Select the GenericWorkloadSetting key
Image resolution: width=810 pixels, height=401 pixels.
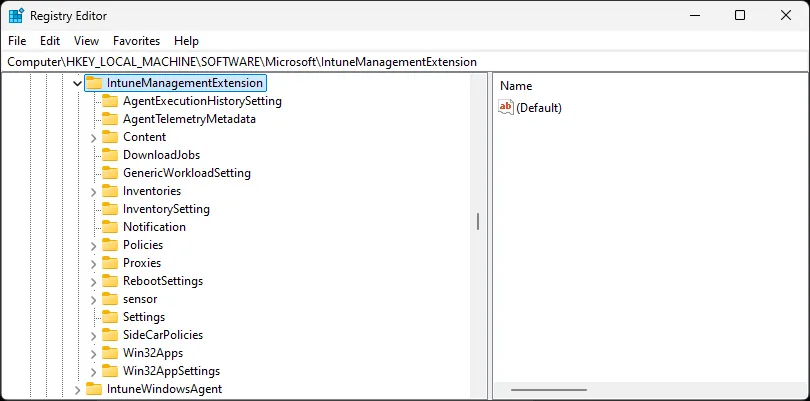click(186, 173)
